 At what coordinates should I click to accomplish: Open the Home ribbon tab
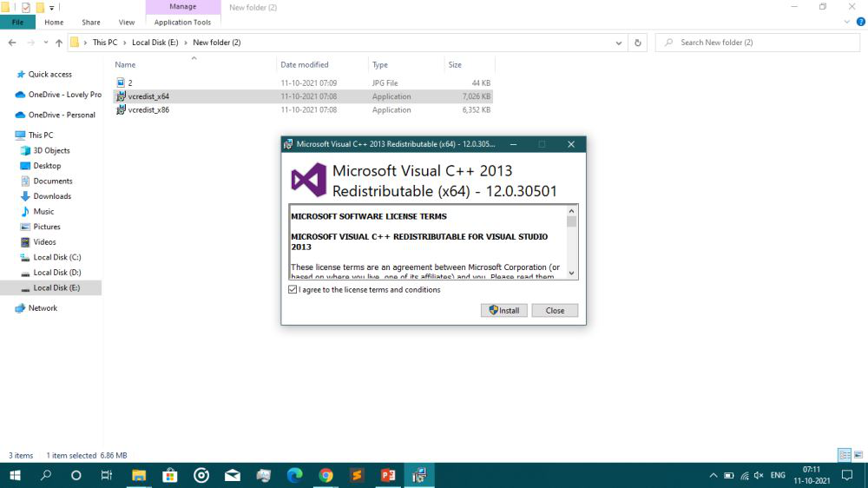tap(54, 23)
